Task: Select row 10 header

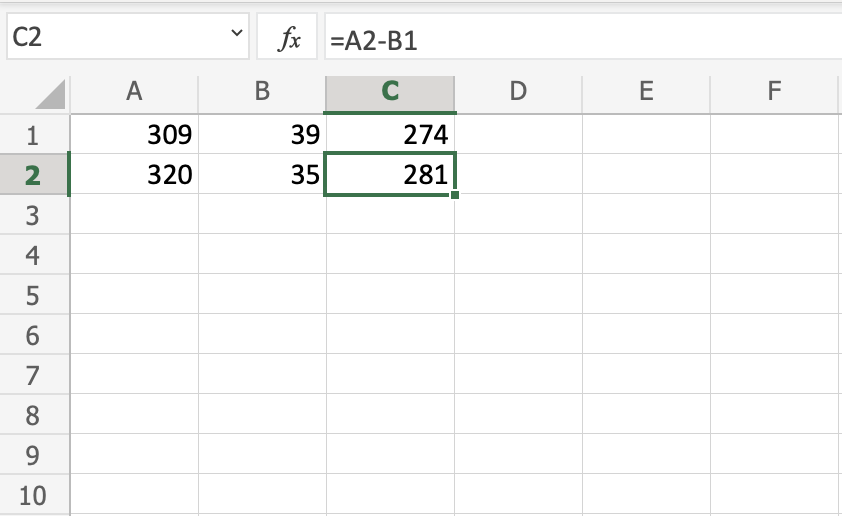Action: coord(32,497)
